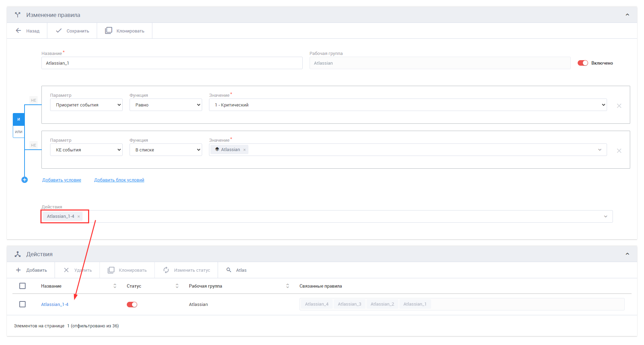Click the Atlassian_3 linked rule tag
644x345 pixels.
(x=349, y=304)
